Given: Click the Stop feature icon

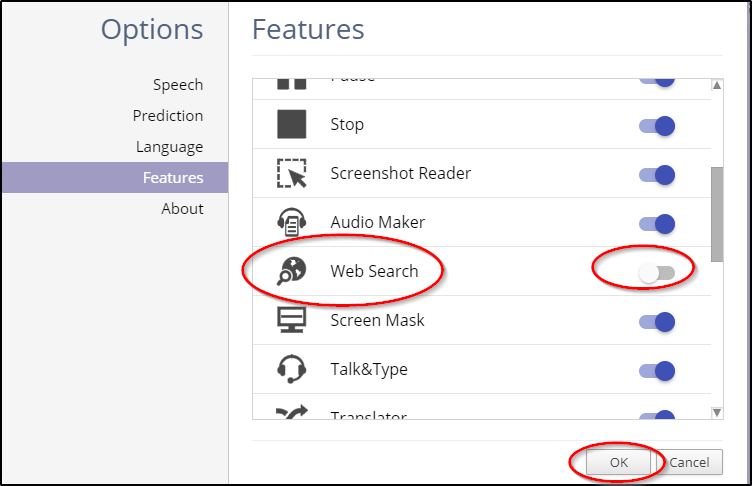Looking at the screenshot, I should [291, 125].
